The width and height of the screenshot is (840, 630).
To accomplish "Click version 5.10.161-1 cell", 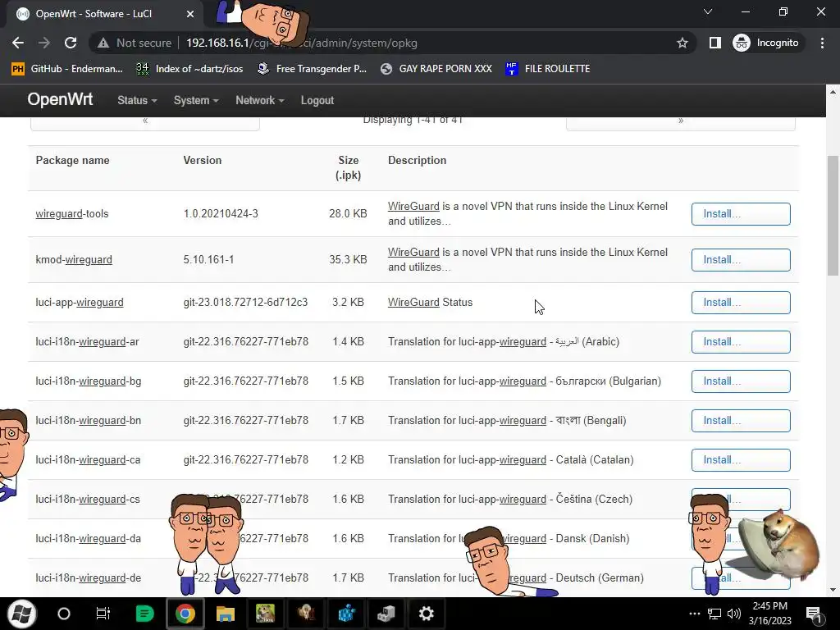I will tap(208, 260).
